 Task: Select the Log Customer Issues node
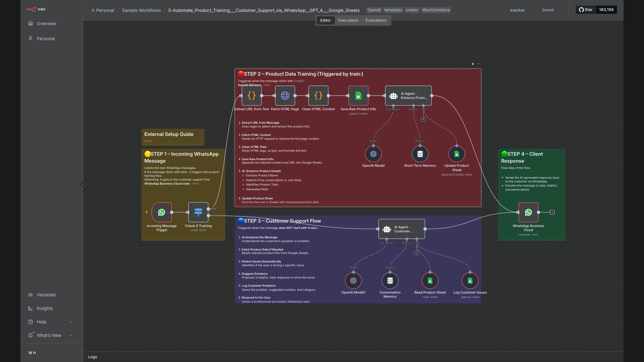pos(470,281)
